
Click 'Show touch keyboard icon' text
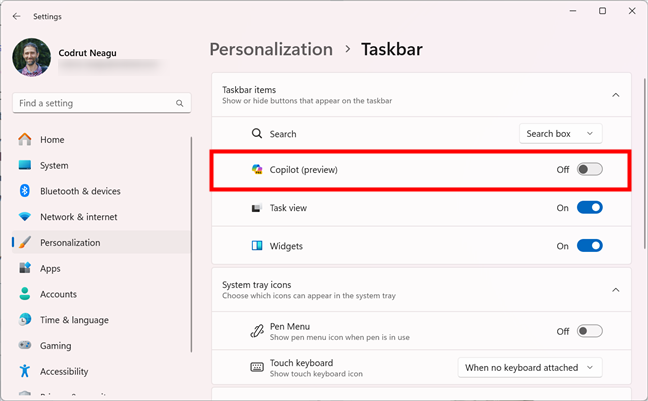click(316, 374)
